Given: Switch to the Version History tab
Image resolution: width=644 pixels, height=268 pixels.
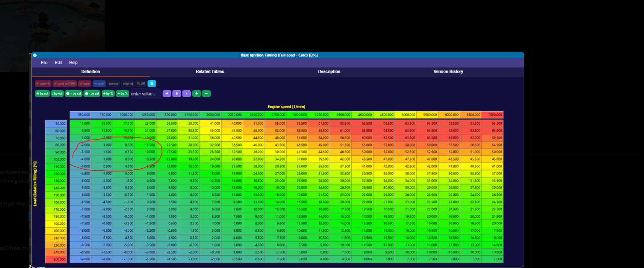Looking at the screenshot, I should pyautogui.click(x=448, y=71).
